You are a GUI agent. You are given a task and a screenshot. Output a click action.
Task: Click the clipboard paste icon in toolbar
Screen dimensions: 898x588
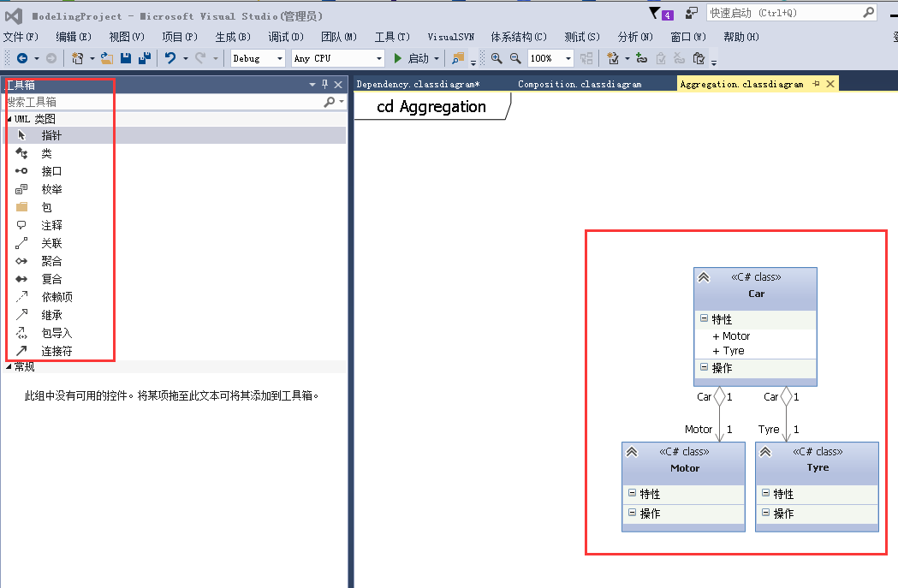tap(699, 58)
